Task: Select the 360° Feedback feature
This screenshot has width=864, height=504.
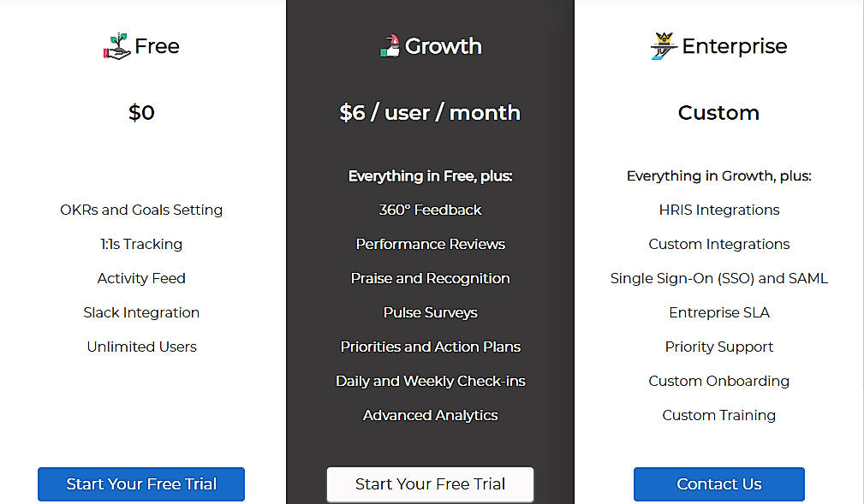Action: 430,210
